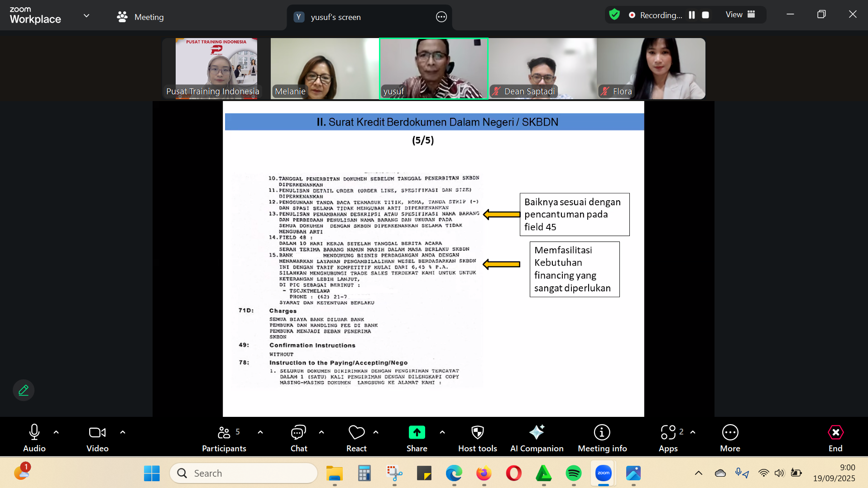Viewport: 868px width, 488px height.
Task: Select the Meeting tab
Action: pos(140,17)
